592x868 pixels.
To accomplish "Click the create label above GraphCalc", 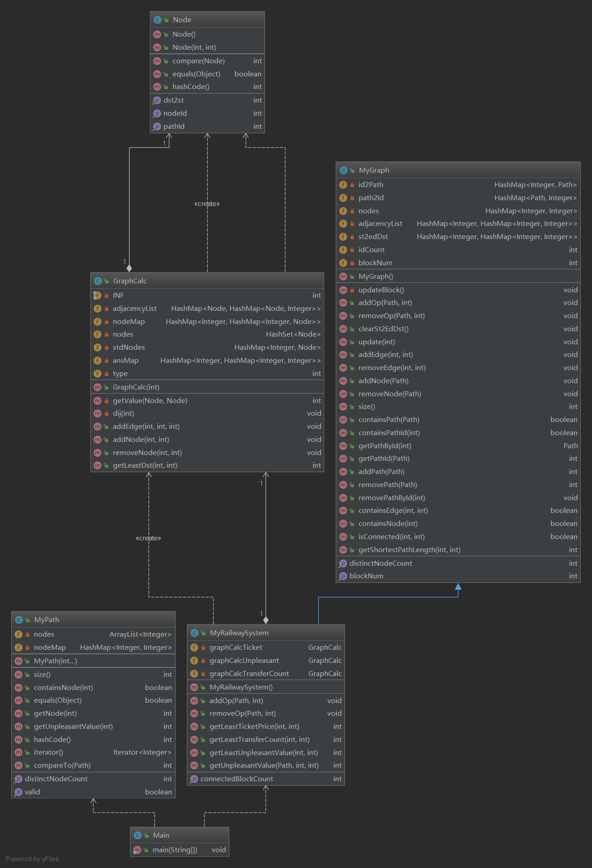I will click(207, 204).
